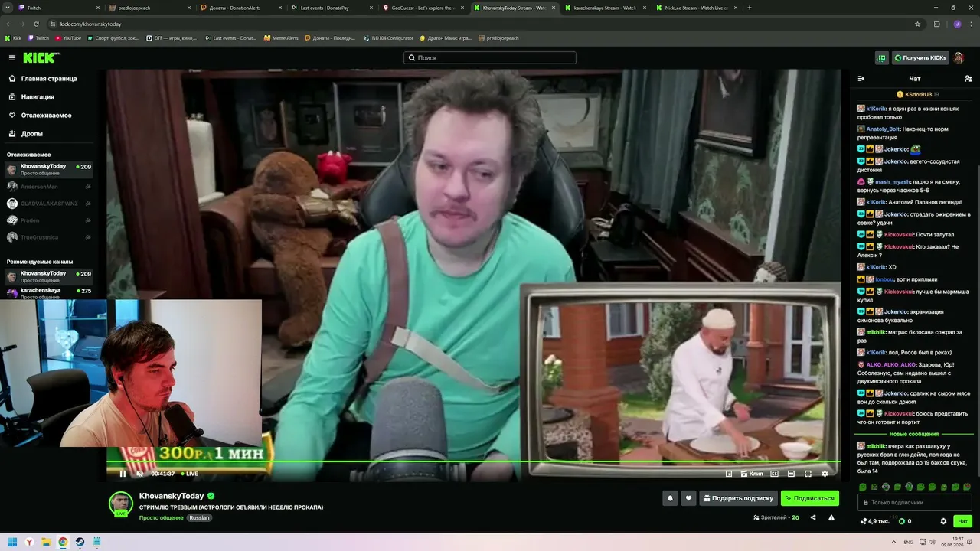
Task: Go to Kick home via logo
Action: 41,57
